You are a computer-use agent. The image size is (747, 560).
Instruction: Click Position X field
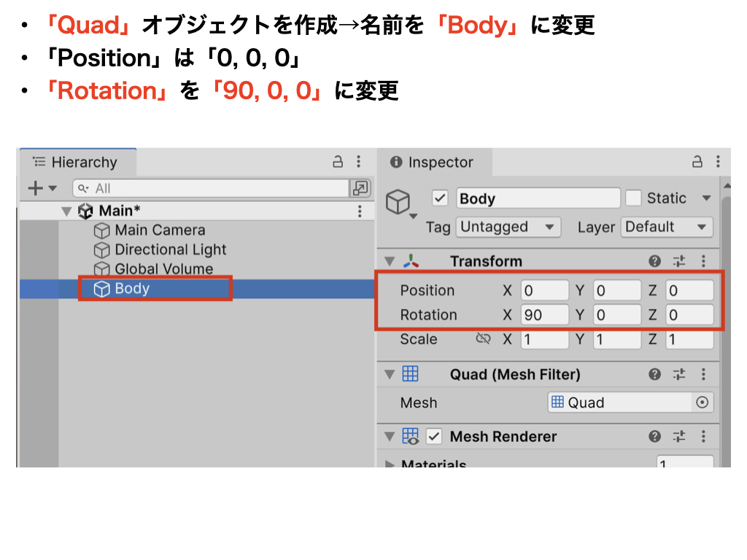pos(544,290)
